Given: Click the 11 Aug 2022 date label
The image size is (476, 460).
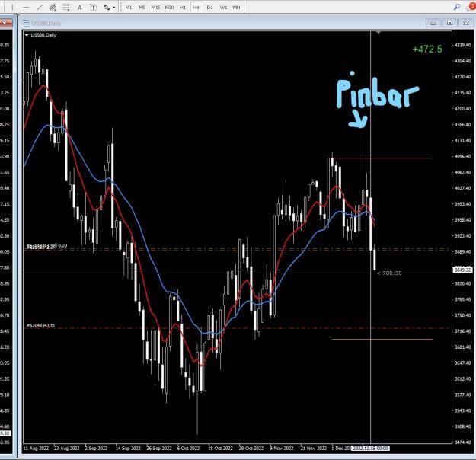Looking at the screenshot, I should click(36, 449).
